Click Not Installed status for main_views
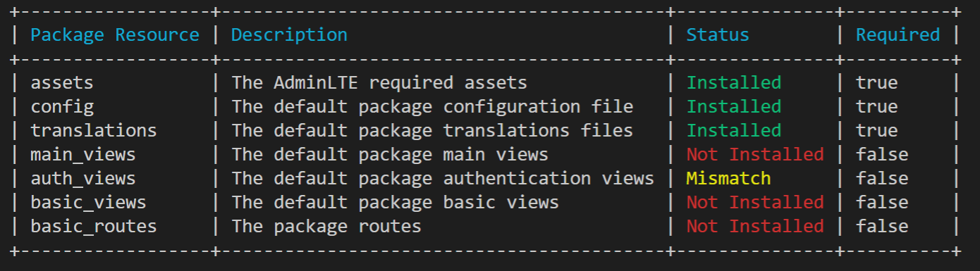Viewport: 980px width, 271px height. pyautogui.click(x=755, y=155)
